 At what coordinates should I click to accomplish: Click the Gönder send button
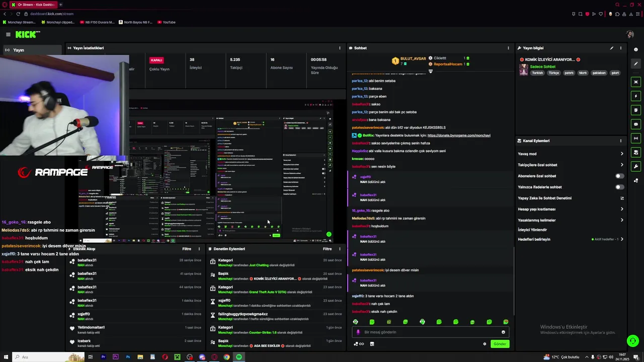(500, 344)
